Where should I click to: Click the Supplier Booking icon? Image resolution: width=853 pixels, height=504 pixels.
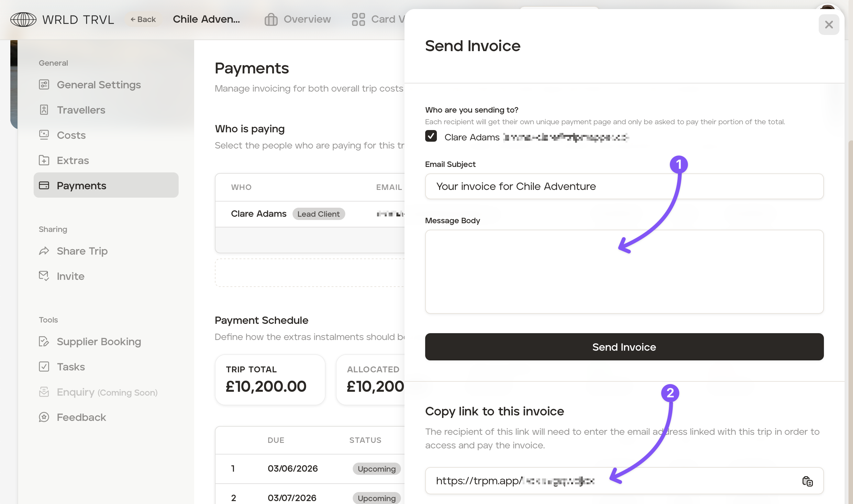(44, 341)
